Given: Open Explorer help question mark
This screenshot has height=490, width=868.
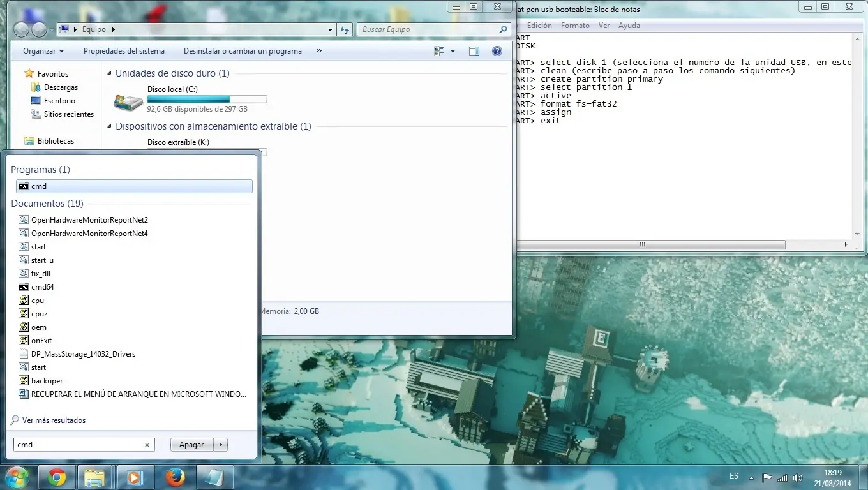Looking at the screenshot, I should [497, 51].
